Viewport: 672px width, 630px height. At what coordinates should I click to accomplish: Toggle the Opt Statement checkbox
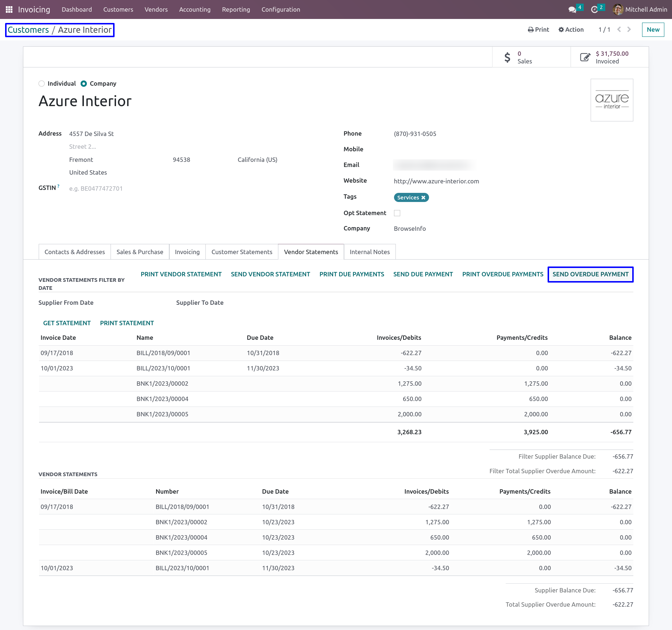point(397,213)
